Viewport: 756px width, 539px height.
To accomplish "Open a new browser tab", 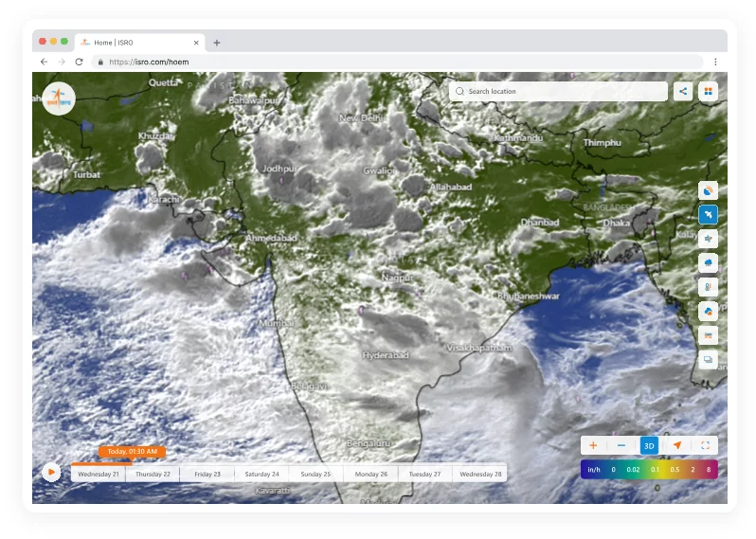I will (x=217, y=43).
